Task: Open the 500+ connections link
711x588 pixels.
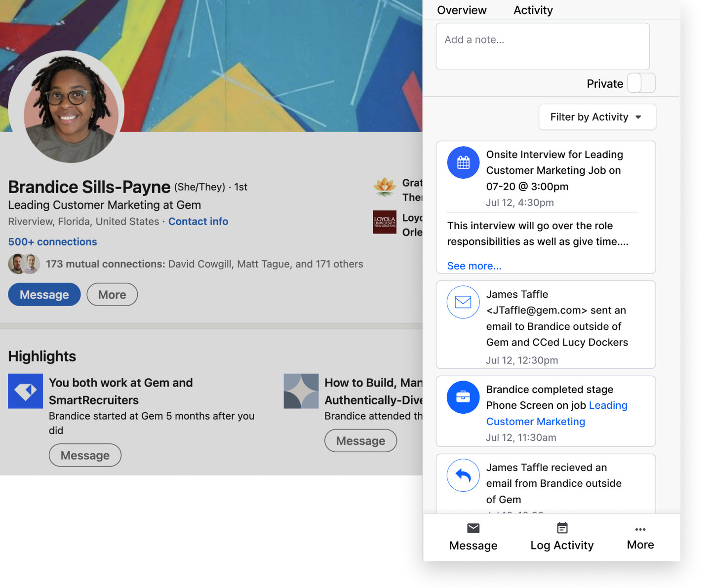Action: pos(52,242)
